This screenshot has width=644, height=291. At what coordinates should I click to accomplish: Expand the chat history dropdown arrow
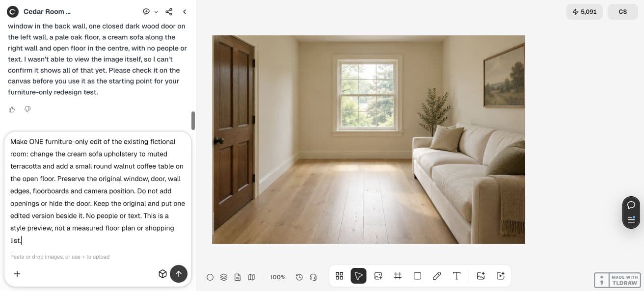156,12
